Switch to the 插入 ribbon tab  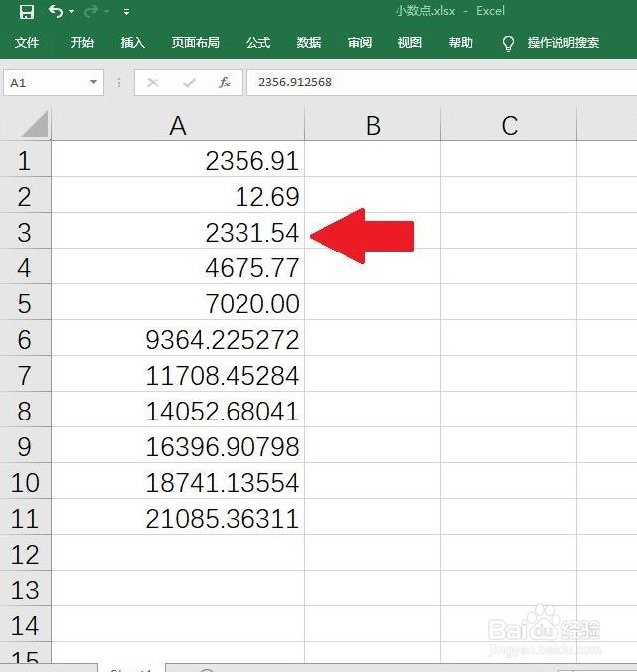click(x=132, y=42)
